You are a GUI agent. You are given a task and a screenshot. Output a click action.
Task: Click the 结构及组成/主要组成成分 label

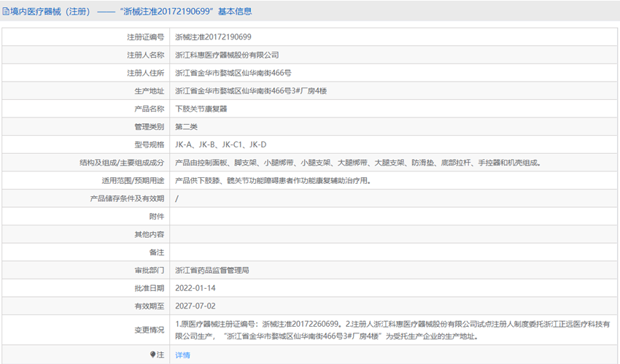click(122, 163)
